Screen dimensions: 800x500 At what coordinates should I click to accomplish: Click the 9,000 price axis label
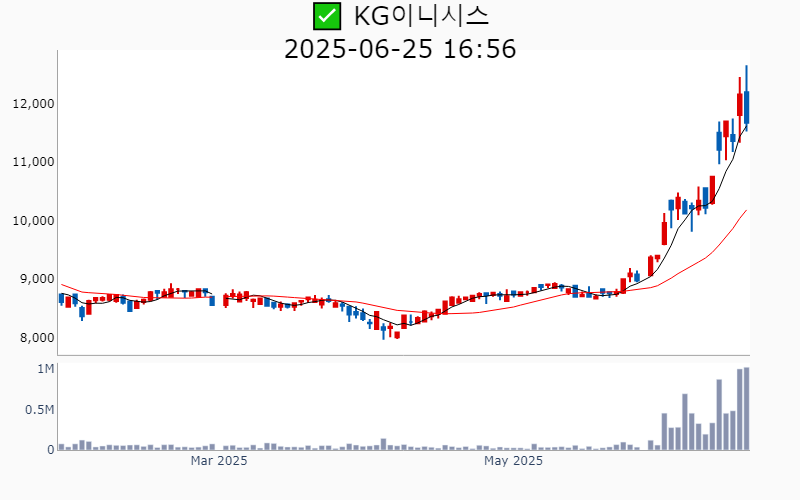(36, 279)
